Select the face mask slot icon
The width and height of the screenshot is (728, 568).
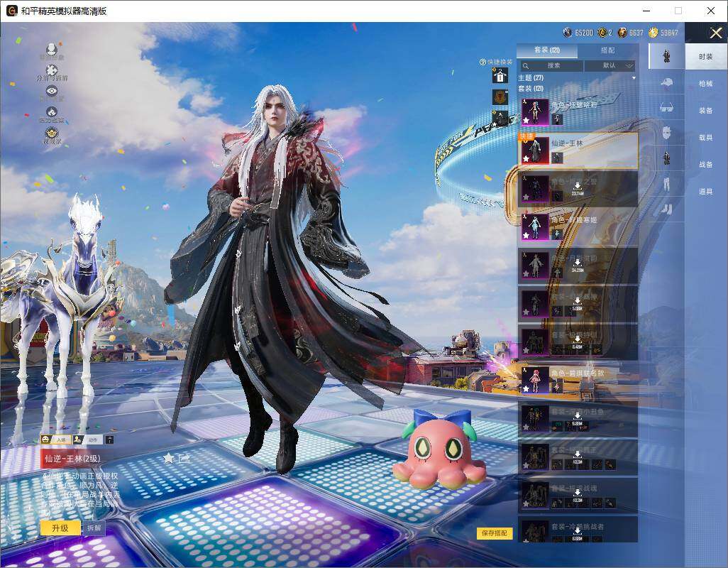(667, 133)
